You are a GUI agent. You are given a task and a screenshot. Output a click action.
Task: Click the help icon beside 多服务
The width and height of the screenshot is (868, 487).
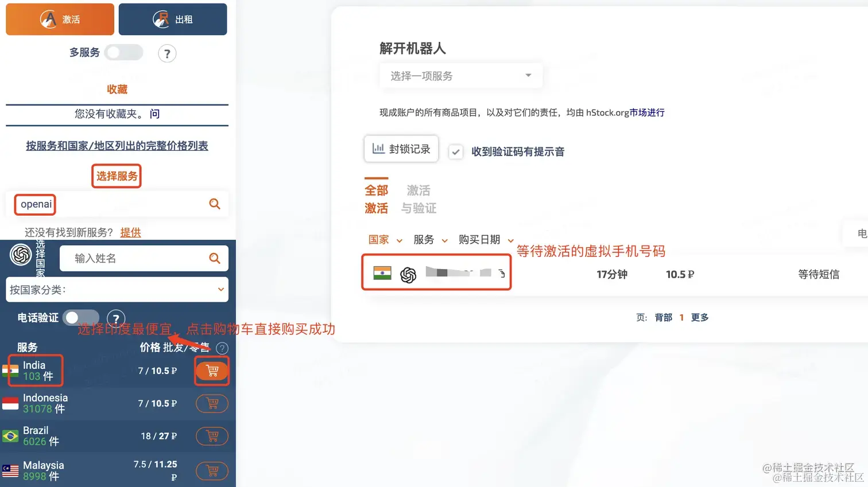(x=167, y=53)
